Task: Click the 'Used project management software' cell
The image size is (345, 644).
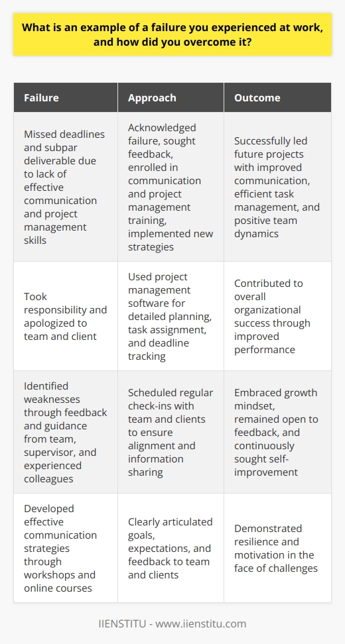Action: coord(171,316)
